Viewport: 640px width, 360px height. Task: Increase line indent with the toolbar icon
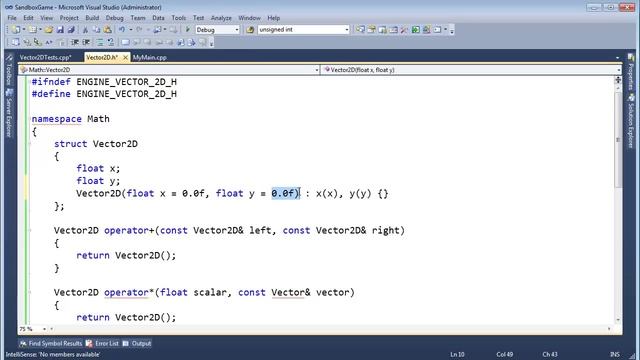[x=86, y=42]
